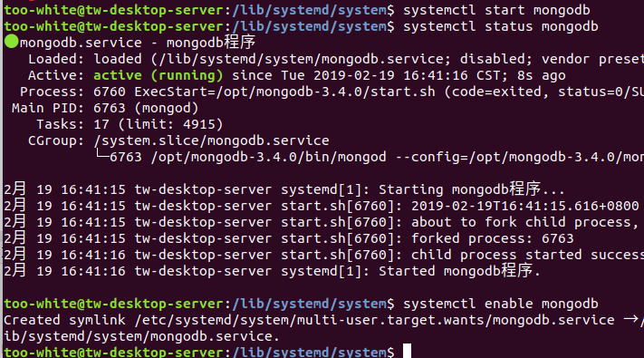This screenshot has height=358, width=644.
Task: Click the '2019-02-19T16:41:15.616+0800' log timestamp
Action: click(525, 206)
